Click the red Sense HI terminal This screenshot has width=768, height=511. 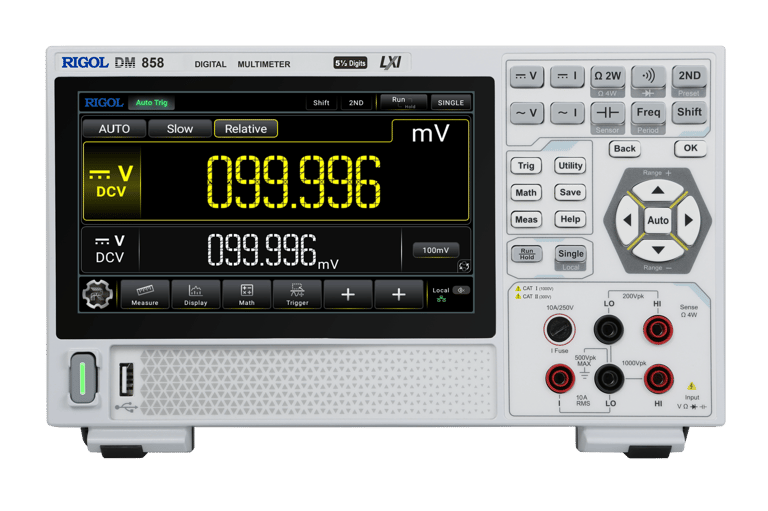(658, 330)
